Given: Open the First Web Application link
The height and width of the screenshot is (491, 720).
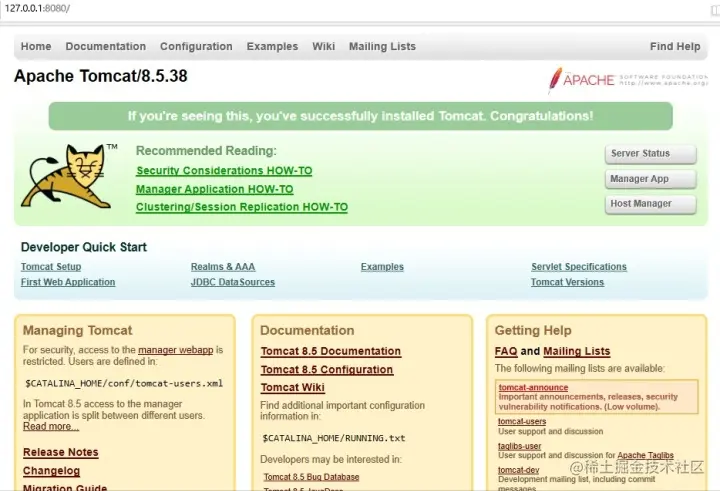Looking at the screenshot, I should 68,282.
